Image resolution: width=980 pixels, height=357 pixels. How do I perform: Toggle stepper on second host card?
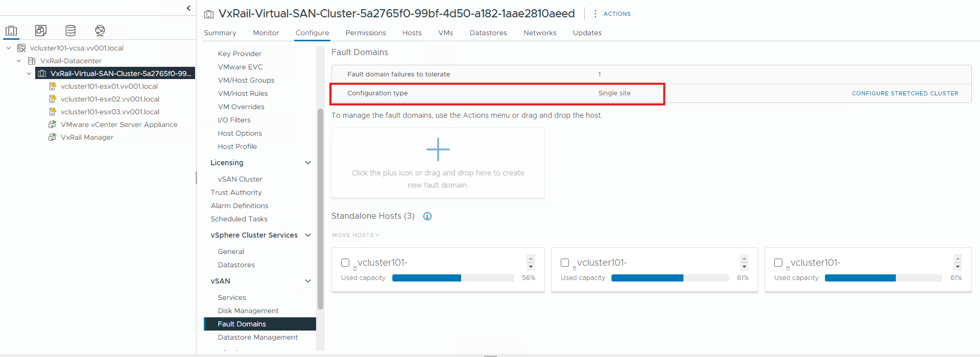[744, 263]
